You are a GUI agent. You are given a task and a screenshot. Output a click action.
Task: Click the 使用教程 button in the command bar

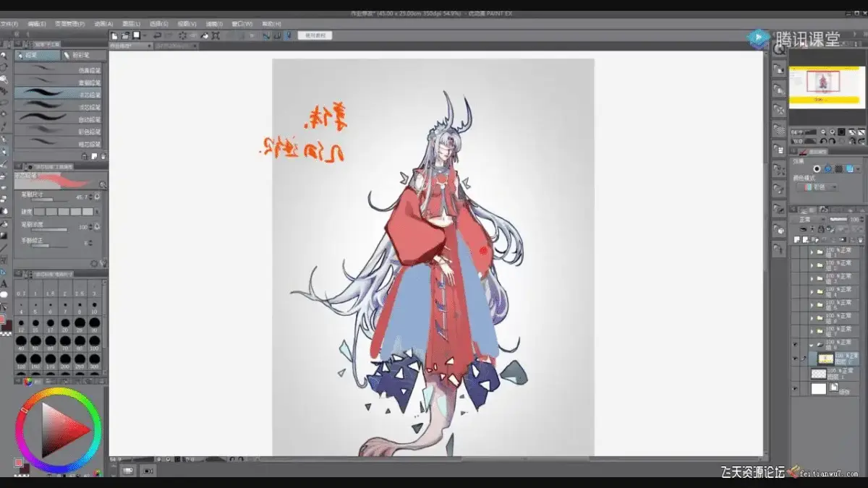point(315,35)
